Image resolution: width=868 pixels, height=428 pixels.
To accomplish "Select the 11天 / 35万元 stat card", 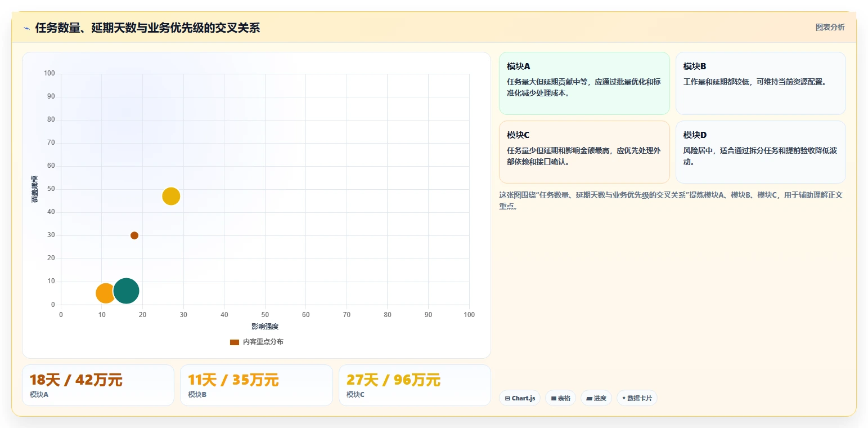I will click(257, 385).
